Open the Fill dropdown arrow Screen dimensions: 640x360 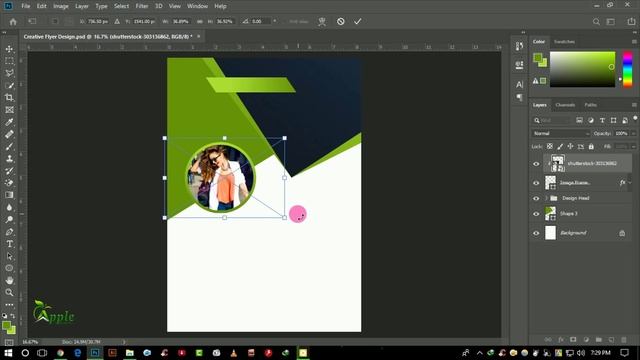633,146
